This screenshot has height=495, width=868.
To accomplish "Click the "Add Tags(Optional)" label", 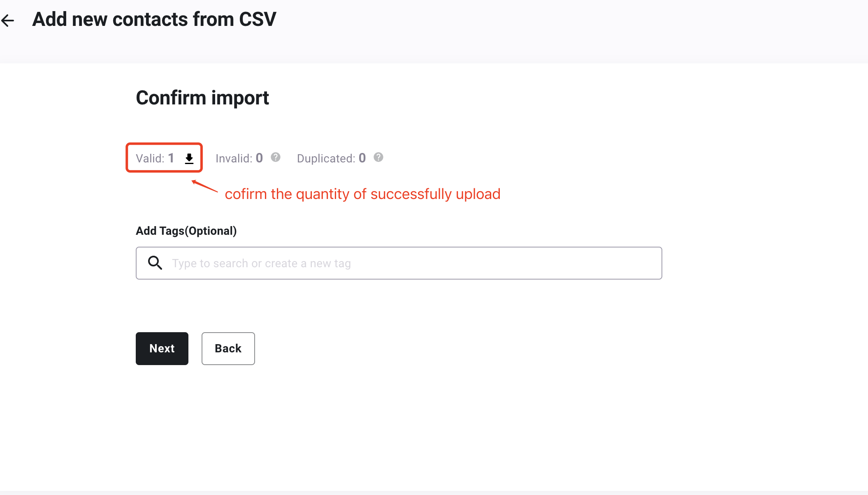I will click(x=186, y=231).
